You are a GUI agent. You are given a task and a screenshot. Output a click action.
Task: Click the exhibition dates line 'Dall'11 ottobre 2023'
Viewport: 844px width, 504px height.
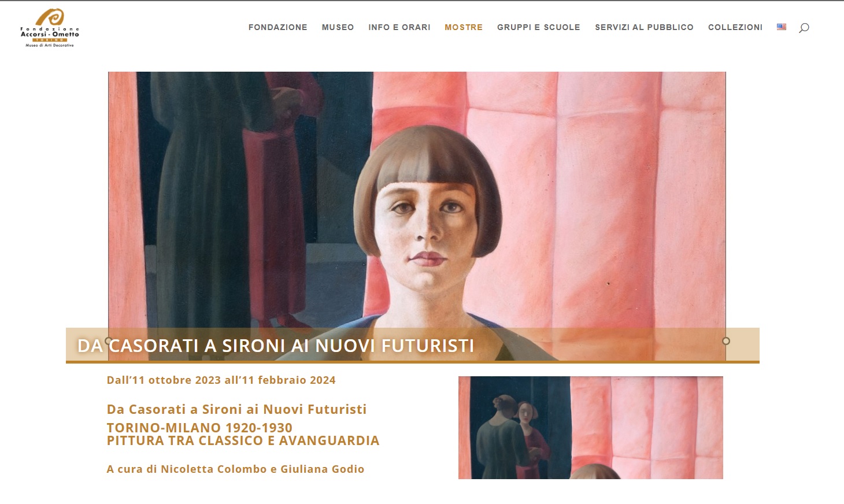coord(221,380)
